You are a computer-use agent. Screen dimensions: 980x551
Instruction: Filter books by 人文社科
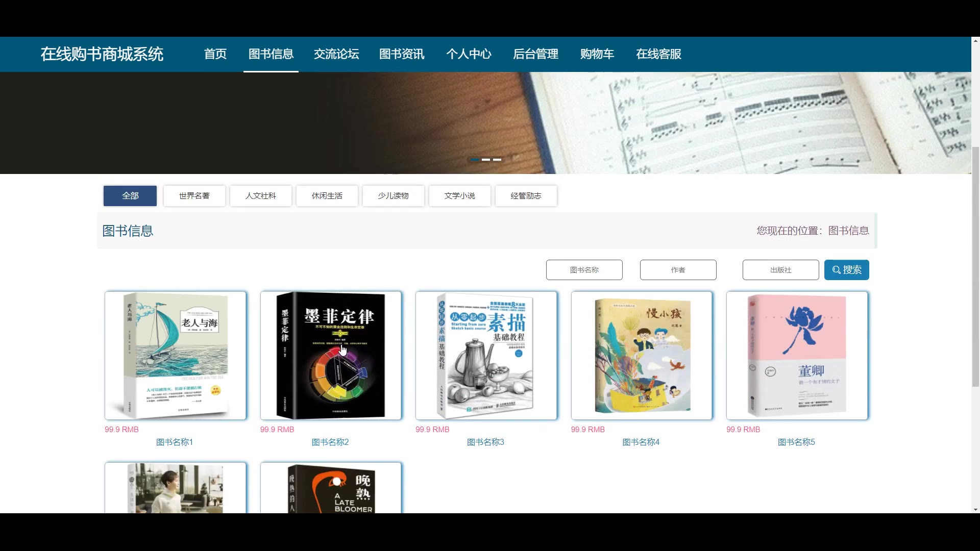(261, 196)
